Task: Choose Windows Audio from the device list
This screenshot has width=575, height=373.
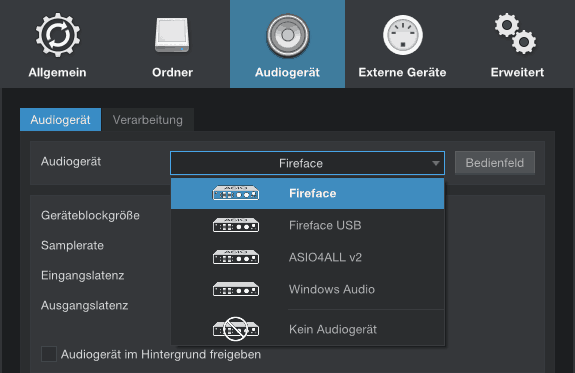Action: click(x=307, y=289)
